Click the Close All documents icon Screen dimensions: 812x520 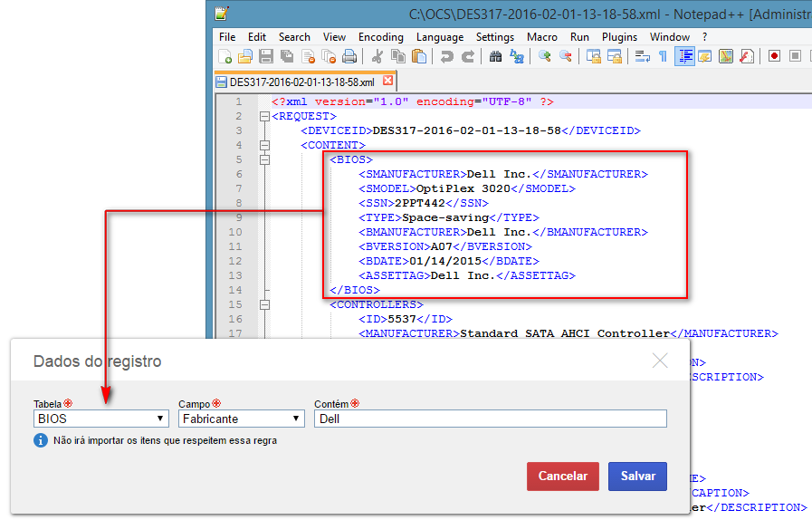point(329,56)
